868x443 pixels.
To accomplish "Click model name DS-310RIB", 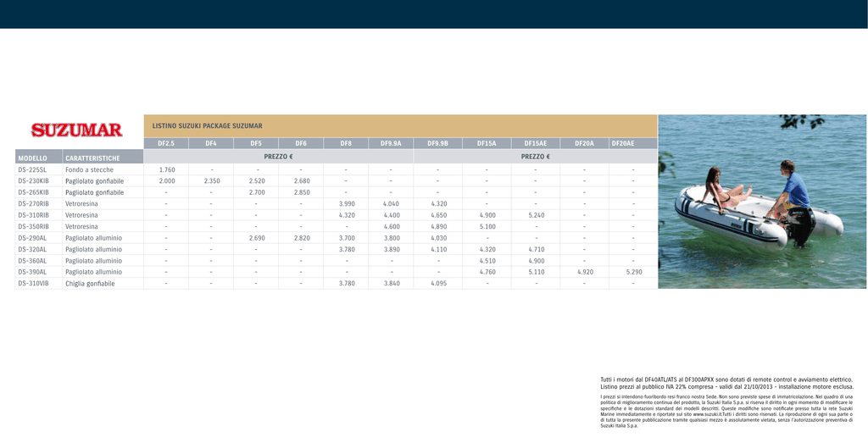I will [x=33, y=215].
